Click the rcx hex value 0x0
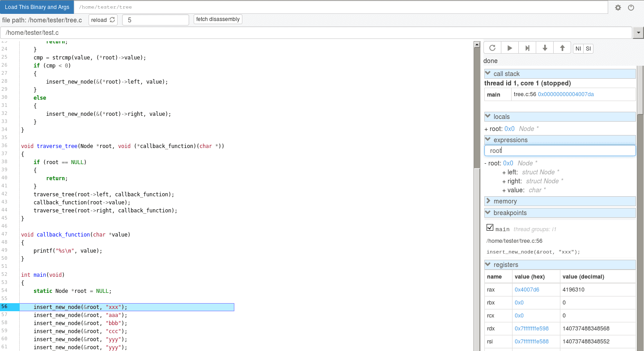 519,316
